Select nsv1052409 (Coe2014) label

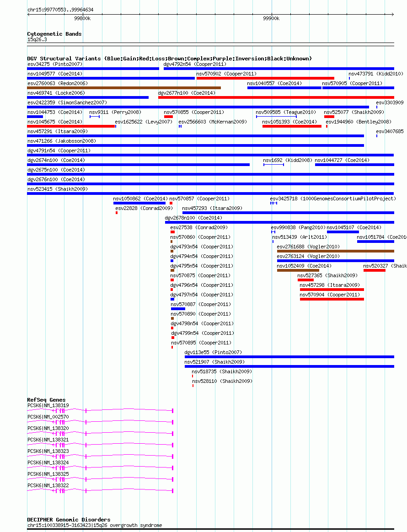(304, 266)
